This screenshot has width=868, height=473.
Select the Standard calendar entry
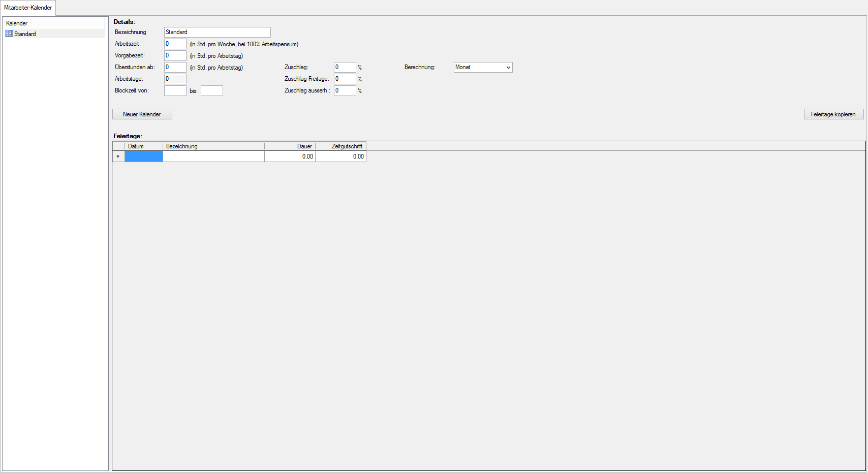click(25, 34)
